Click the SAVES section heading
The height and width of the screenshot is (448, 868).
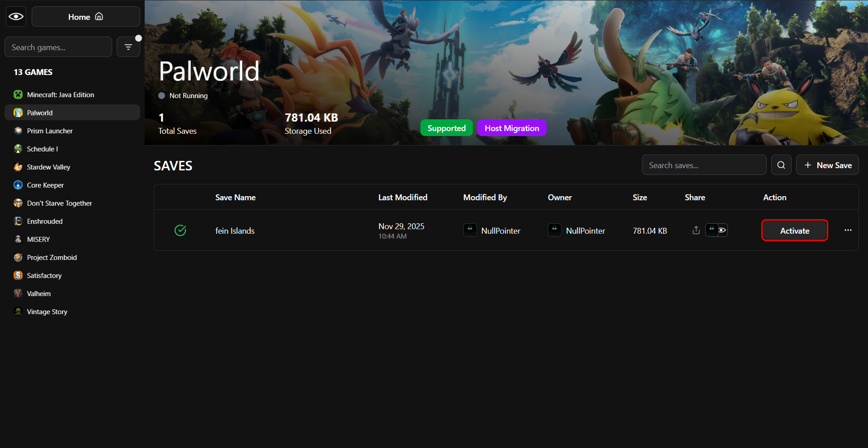(173, 166)
